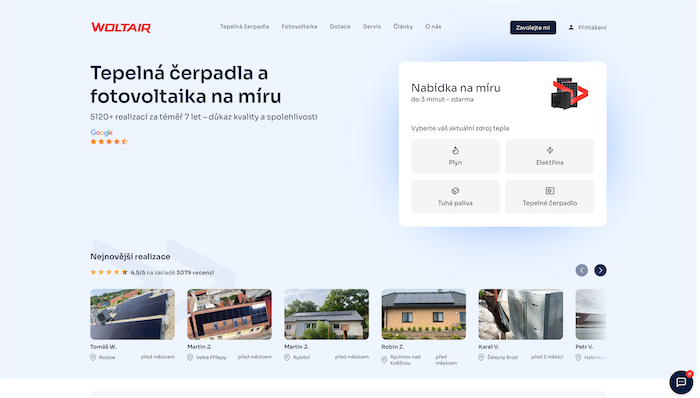The height and width of the screenshot is (398, 700).
Task: Dismiss the chat notification red badge
Action: coord(690,374)
